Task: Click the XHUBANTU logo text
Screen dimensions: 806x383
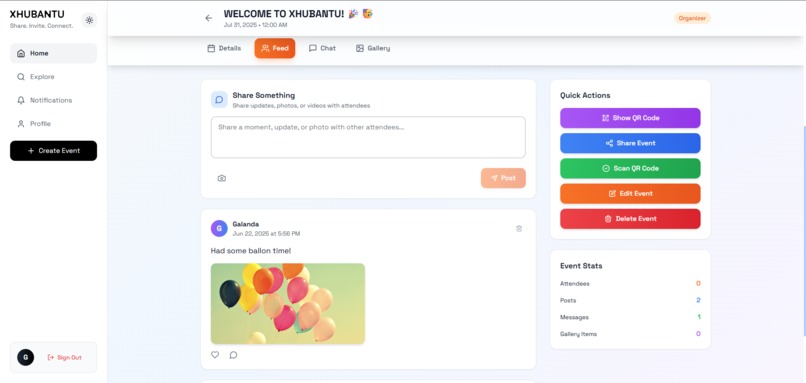Action: click(37, 14)
